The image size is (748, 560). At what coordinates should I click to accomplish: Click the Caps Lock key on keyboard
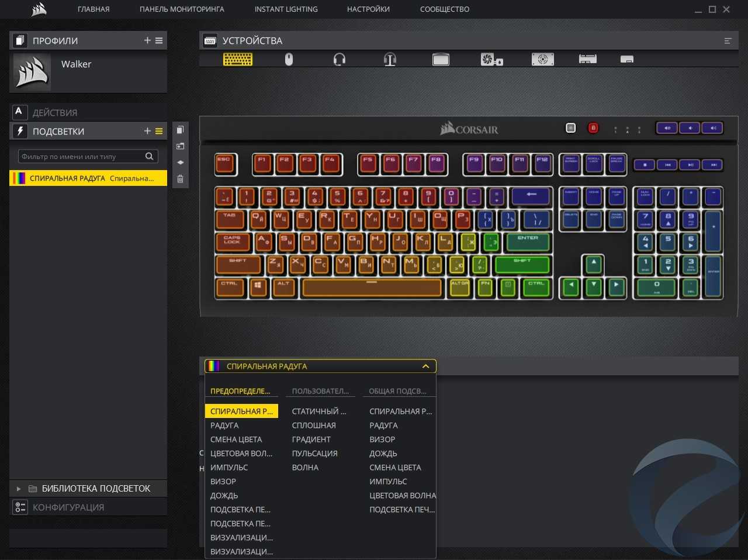232,241
